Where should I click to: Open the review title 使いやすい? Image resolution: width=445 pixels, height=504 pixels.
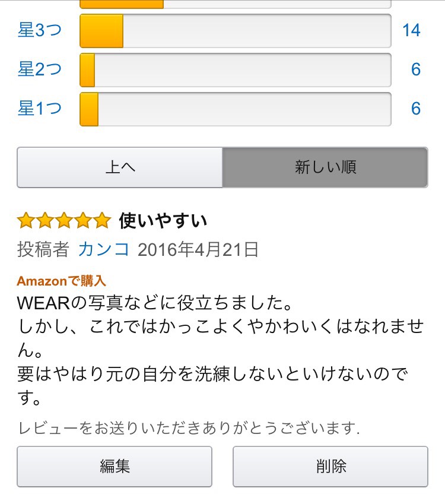[163, 221]
